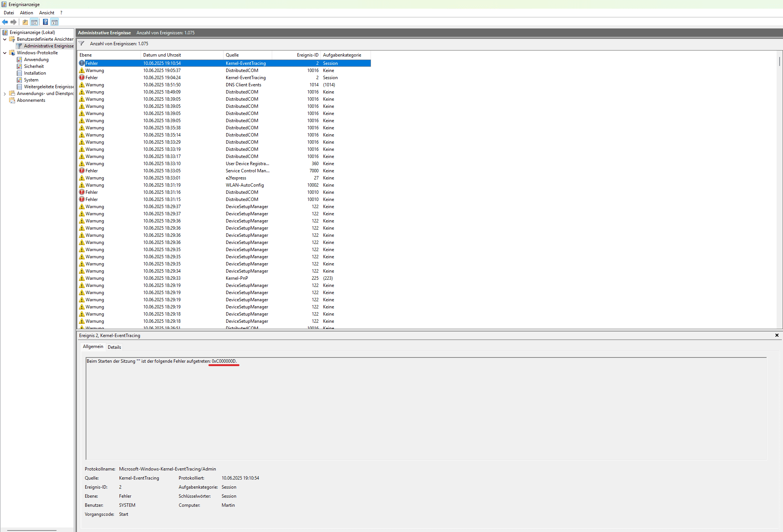The width and height of the screenshot is (783, 532).
Task: Toggle the show/hide action pane icon
Action: 55,22
